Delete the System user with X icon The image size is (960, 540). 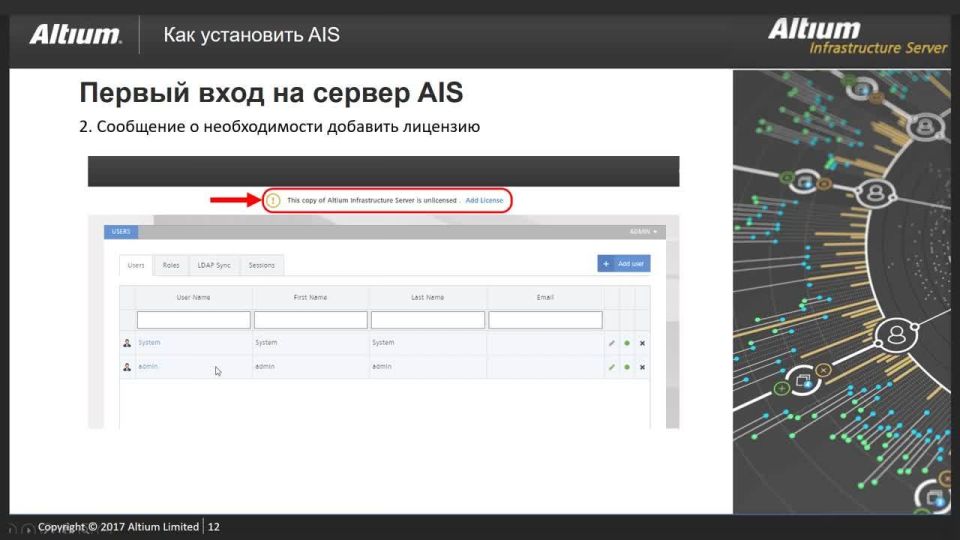642,343
